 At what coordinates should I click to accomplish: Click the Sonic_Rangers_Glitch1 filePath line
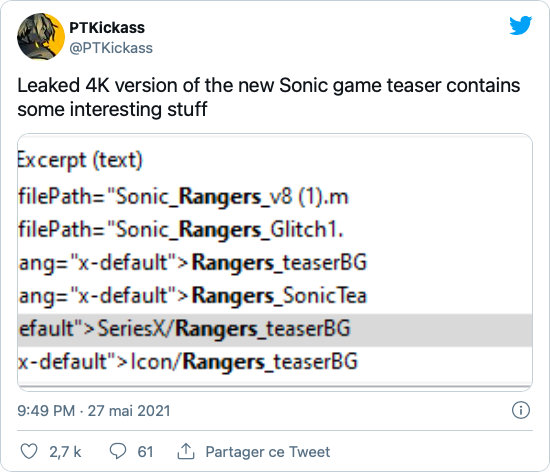tap(181, 230)
